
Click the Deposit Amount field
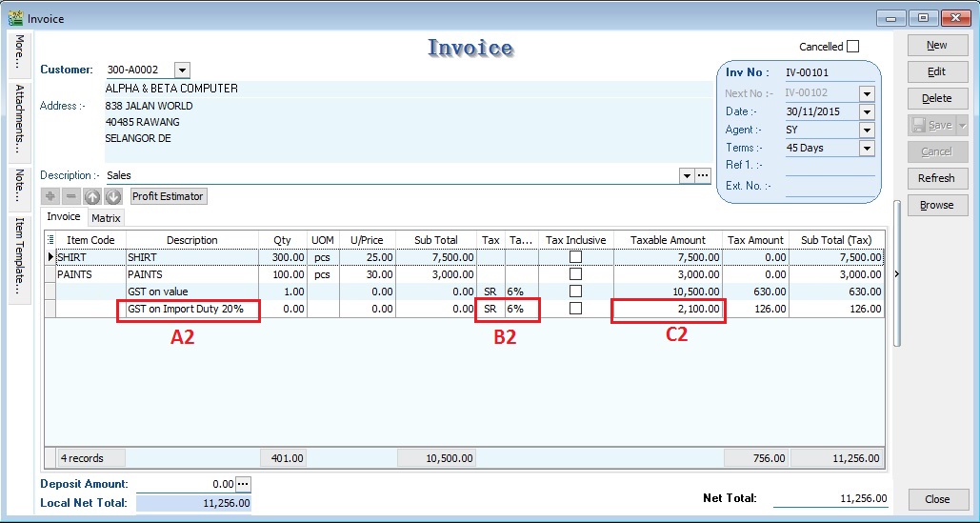(x=186, y=484)
